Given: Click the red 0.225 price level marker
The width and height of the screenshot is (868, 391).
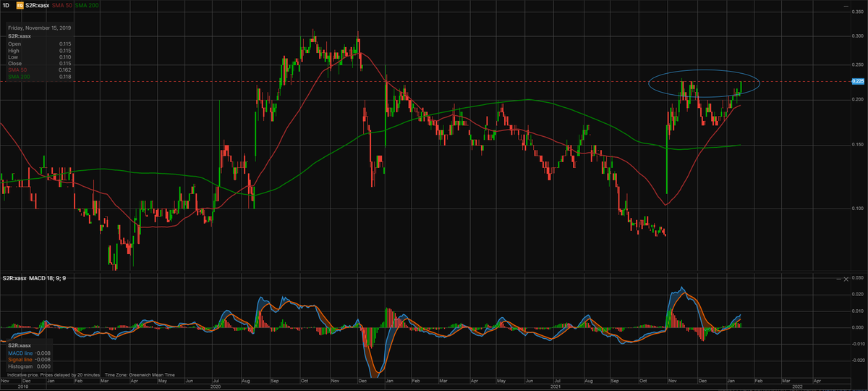Looking at the screenshot, I should point(859,81).
